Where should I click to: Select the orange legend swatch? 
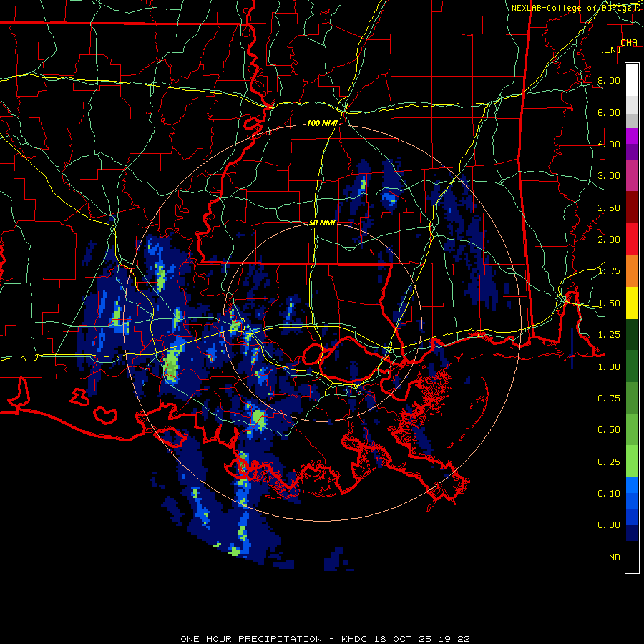point(632,270)
